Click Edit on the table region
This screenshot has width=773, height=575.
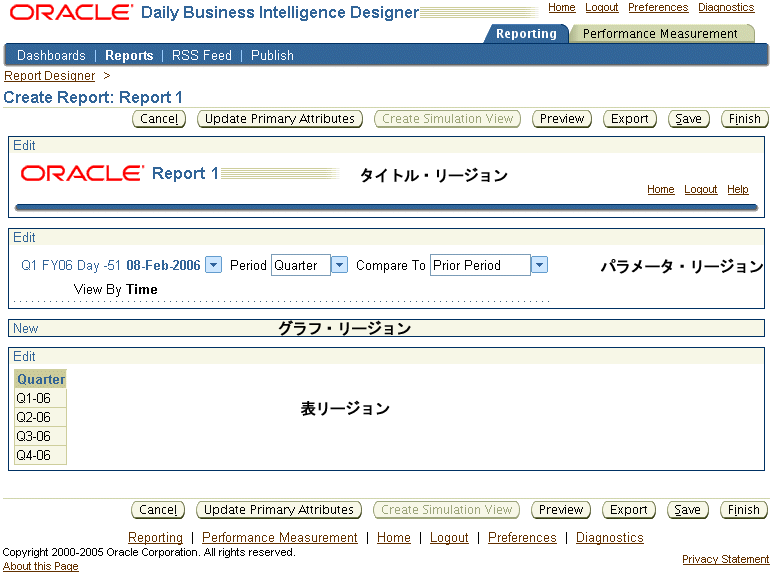click(x=24, y=357)
